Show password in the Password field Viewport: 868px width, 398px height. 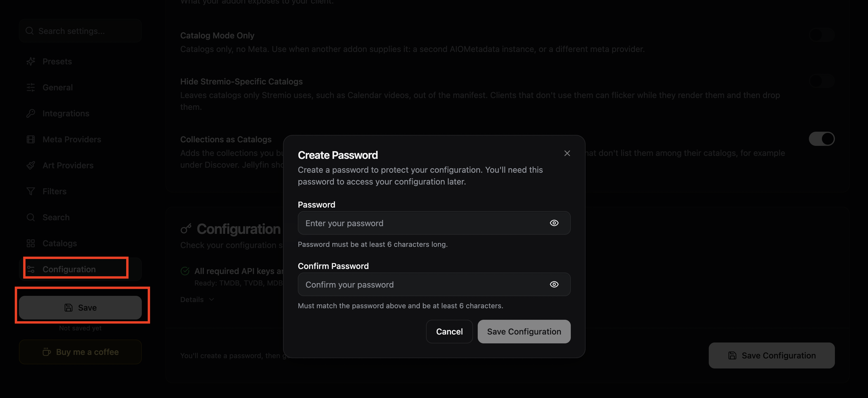coord(554,223)
